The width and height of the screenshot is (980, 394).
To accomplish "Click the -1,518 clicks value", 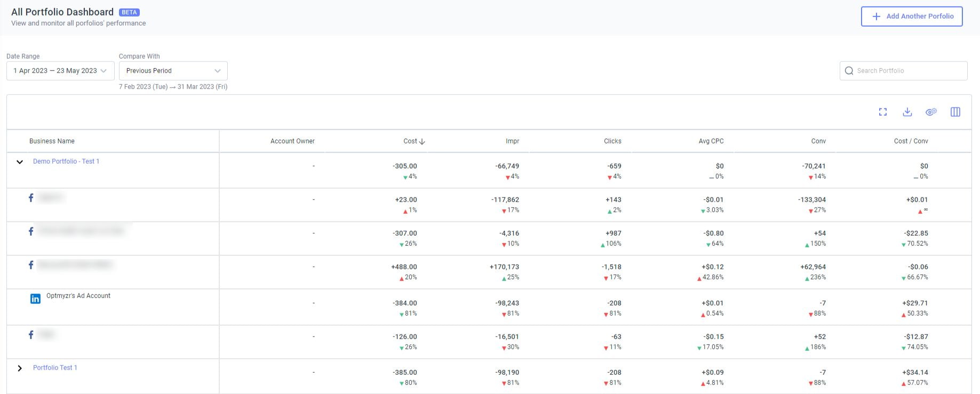I will tap(611, 267).
